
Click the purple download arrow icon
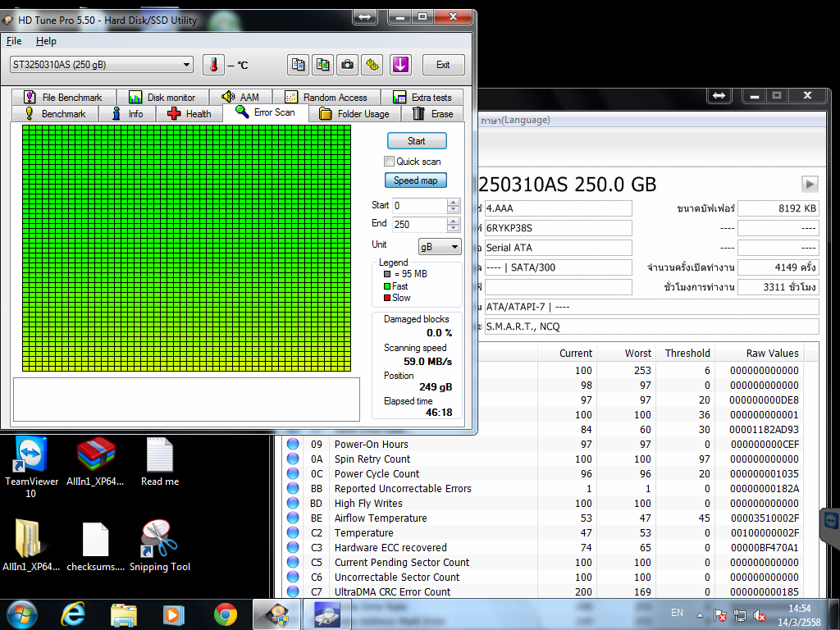tap(400, 65)
